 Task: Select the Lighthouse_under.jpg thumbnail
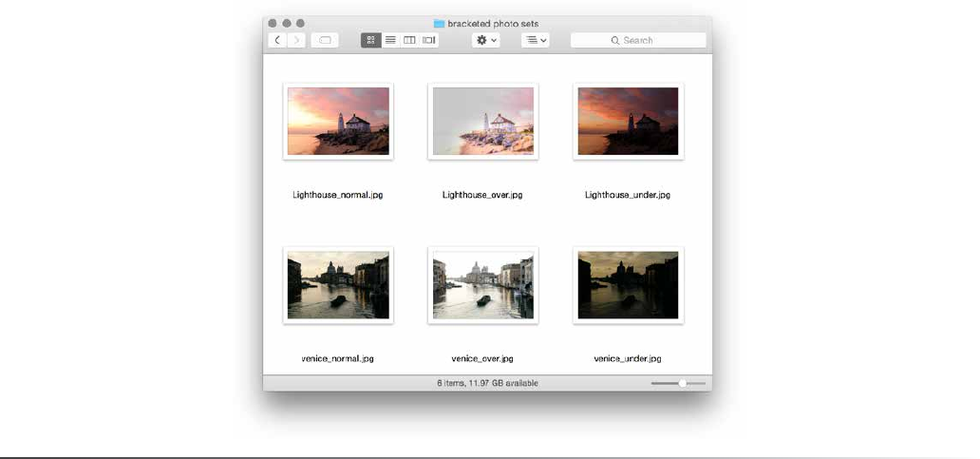coord(628,121)
